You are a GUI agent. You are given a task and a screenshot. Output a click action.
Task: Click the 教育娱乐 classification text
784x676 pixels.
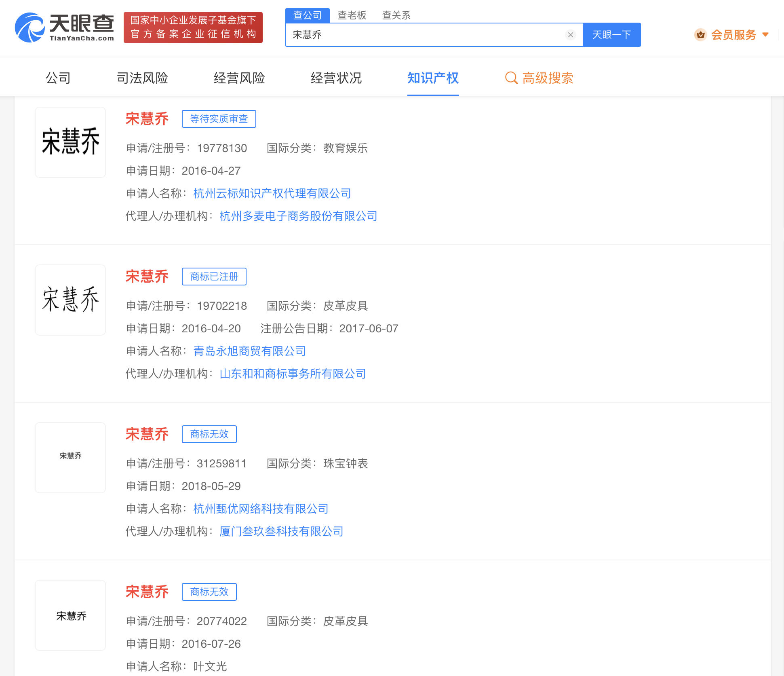click(x=346, y=148)
